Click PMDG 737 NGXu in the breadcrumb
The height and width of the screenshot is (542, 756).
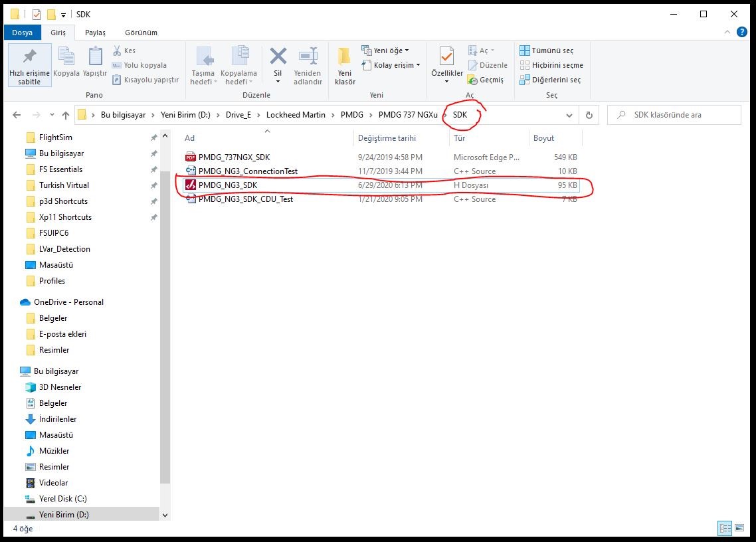(408, 115)
